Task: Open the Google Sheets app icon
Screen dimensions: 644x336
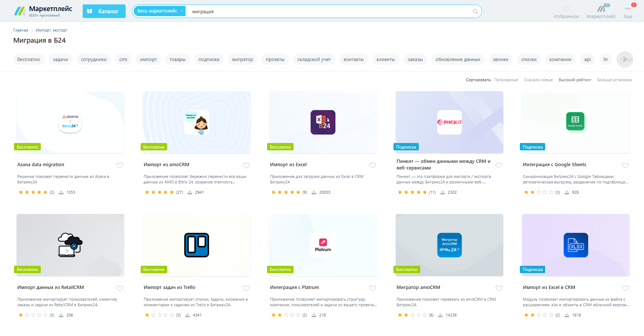Action: (575, 121)
